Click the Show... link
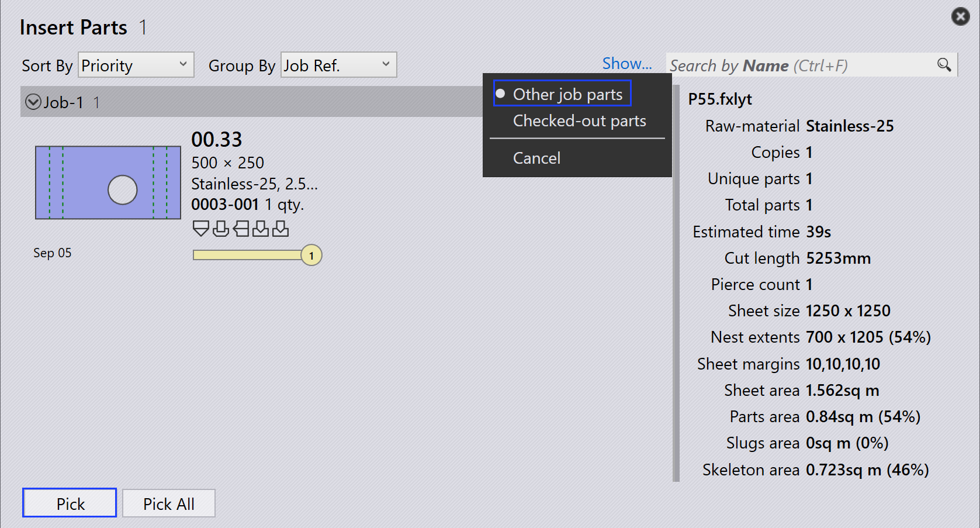 [x=626, y=63]
